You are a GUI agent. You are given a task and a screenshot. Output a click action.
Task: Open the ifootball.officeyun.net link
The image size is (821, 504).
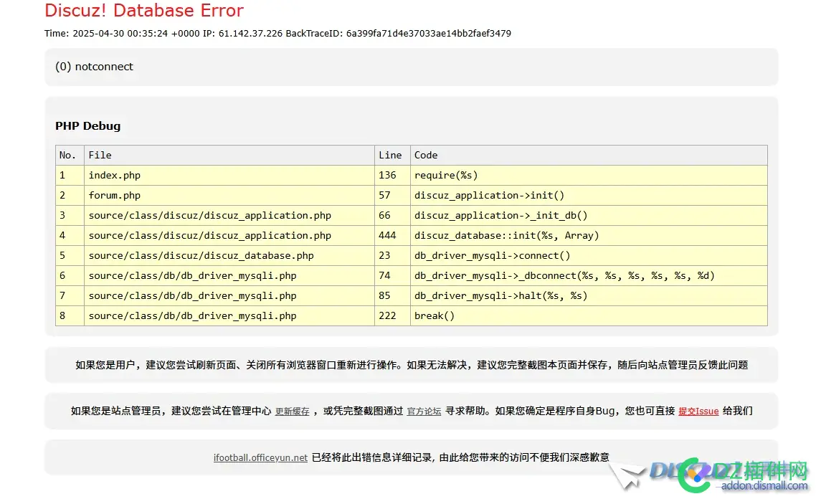pos(260,457)
